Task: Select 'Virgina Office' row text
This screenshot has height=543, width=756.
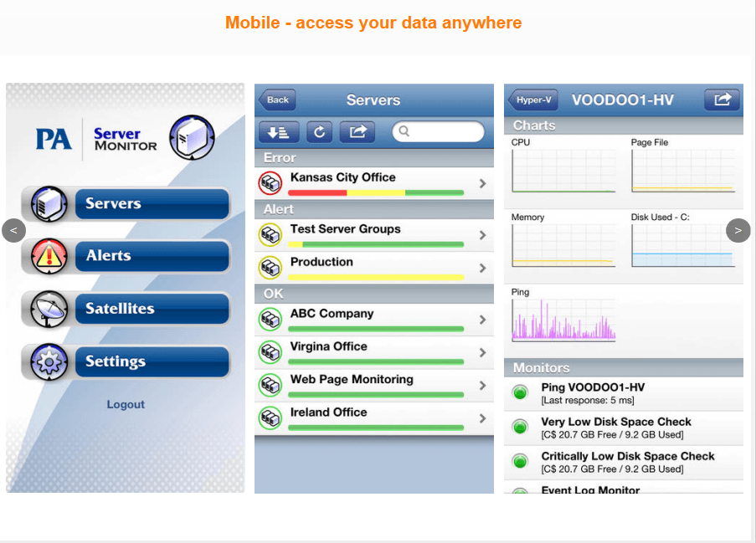Action: (329, 346)
